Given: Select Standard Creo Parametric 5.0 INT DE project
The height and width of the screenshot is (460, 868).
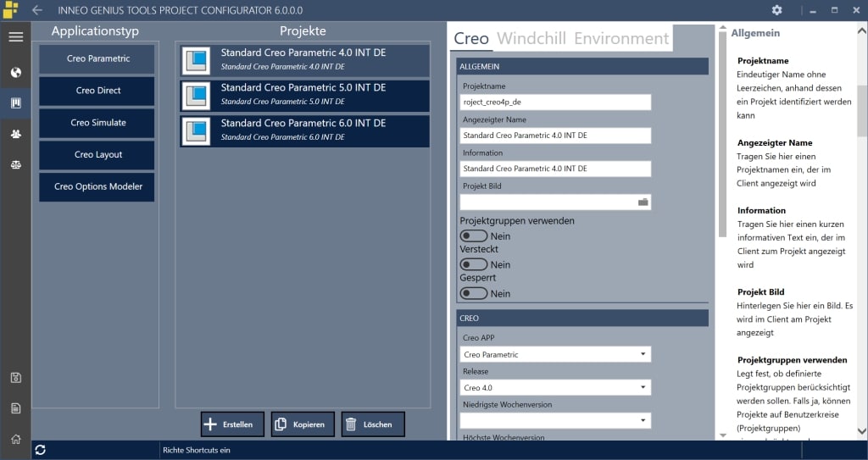Looking at the screenshot, I should click(x=304, y=96).
